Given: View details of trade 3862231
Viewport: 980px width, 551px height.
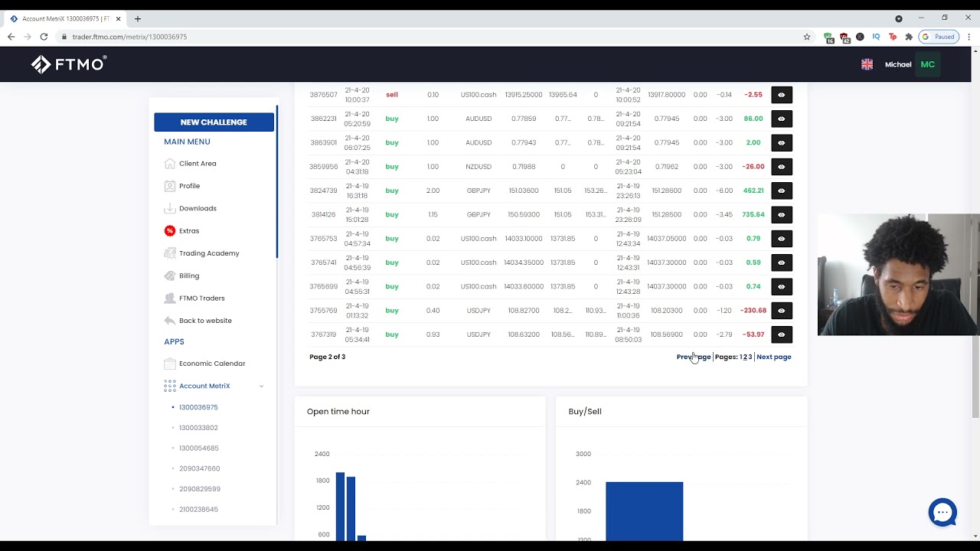Looking at the screenshot, I should coord(781,119).
